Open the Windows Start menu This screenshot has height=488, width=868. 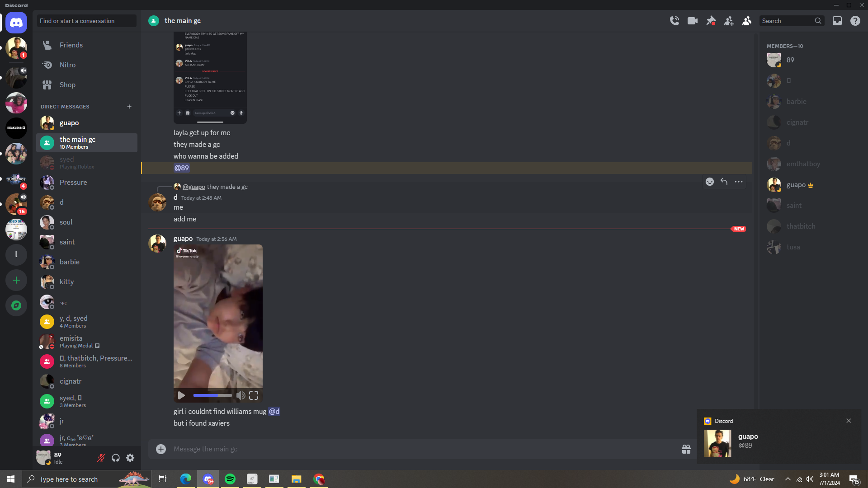(11, 479)
